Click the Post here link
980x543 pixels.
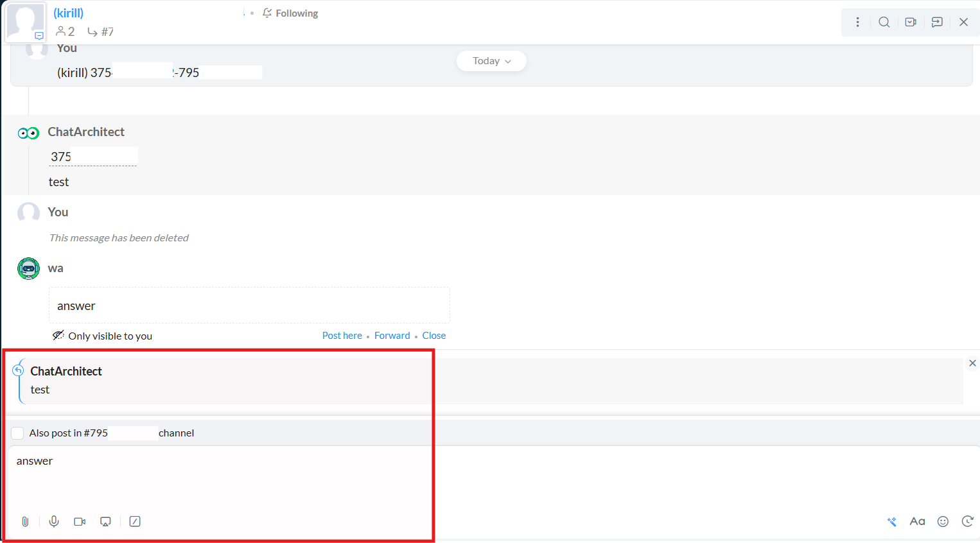pyautogui.click(x=342, y=336)
